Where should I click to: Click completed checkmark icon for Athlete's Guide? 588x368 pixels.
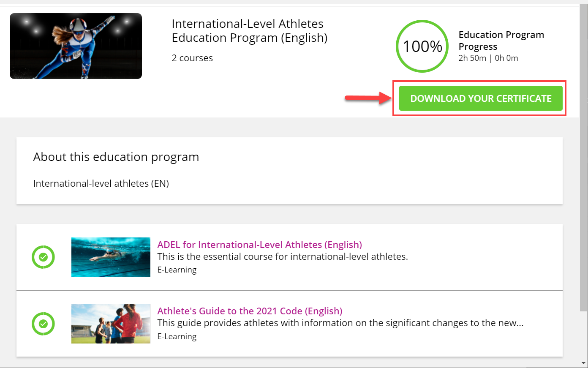[43, 324]
